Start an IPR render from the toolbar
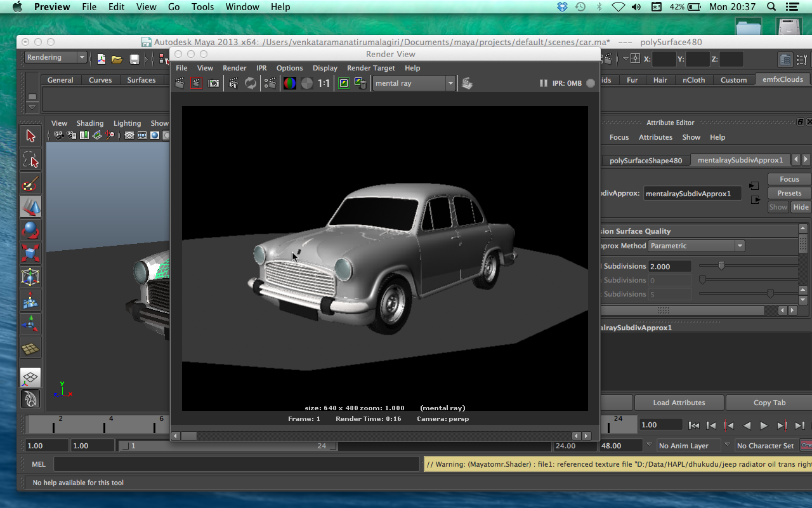The width and height of the screenshot is (812, 508). (x=233, y=83)
